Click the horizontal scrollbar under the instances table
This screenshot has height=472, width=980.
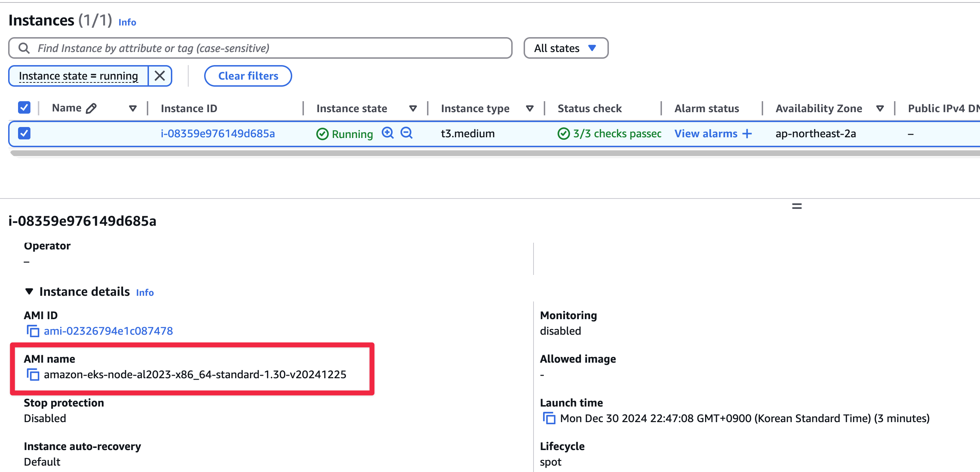(495, 153)
